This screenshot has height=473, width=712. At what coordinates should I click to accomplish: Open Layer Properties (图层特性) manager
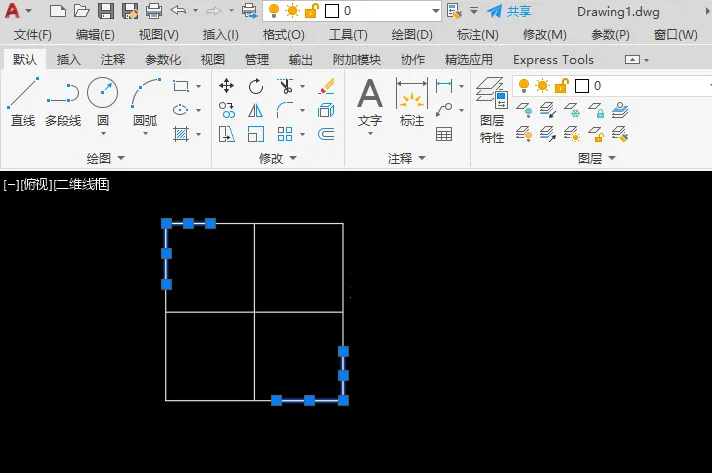tap(492, 110)
